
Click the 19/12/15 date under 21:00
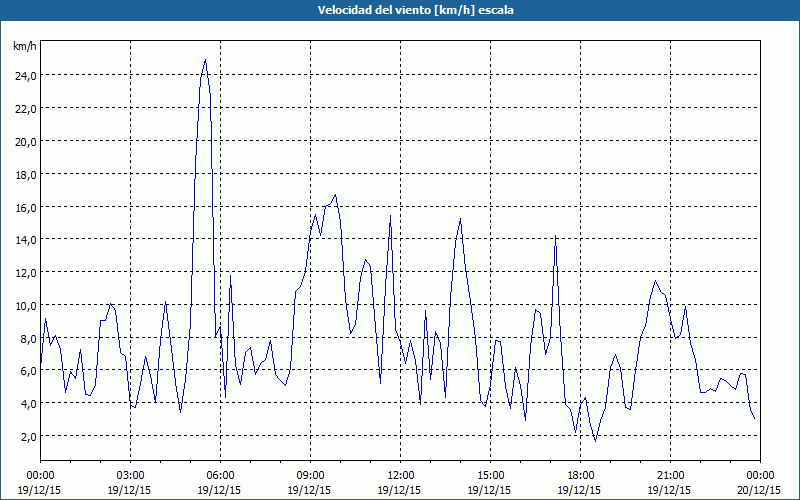(x=669, y=490)
